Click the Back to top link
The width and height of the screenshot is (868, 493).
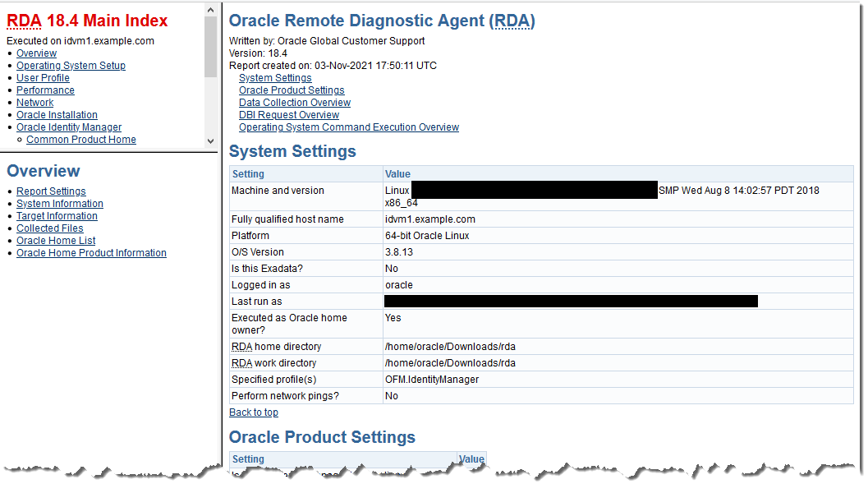pyautogui.click(x=254, y=412)
